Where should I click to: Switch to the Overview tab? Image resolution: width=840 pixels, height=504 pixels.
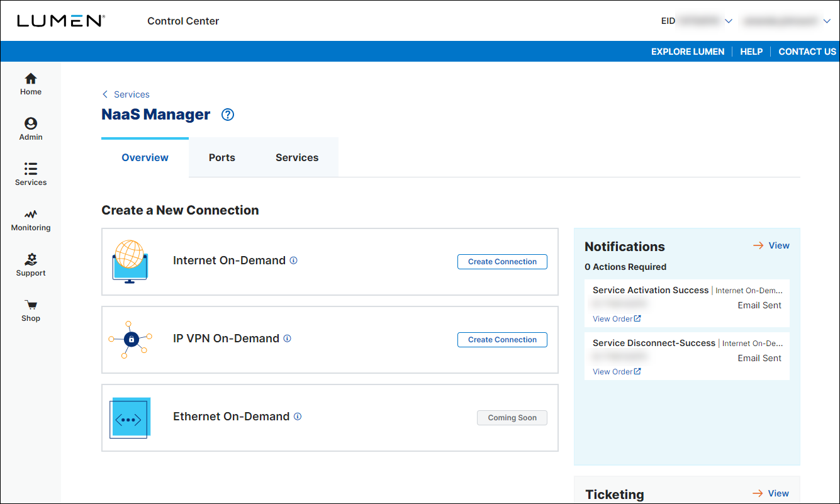tap(145, 157)
